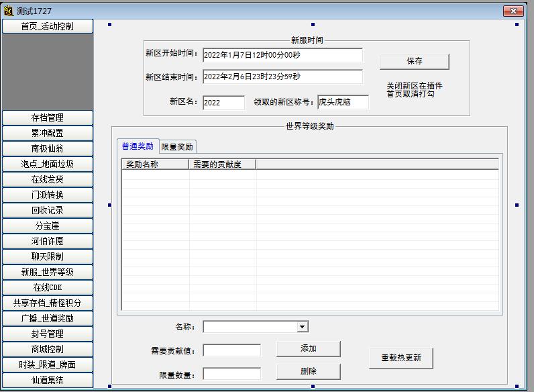Screen dimensions: 534x392
Task: Open the 在线CDK panel
Action: point(47,287)
